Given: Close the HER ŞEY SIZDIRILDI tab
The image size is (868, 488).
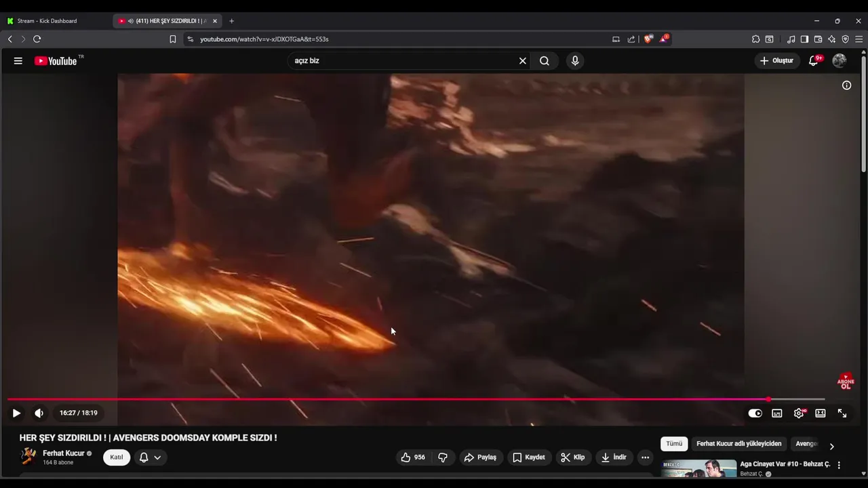Looking at the screenshot, I should point(215,21).
